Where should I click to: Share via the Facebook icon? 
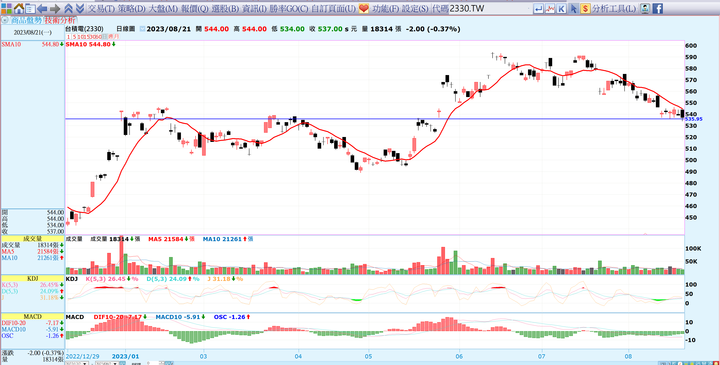(658, 8)
